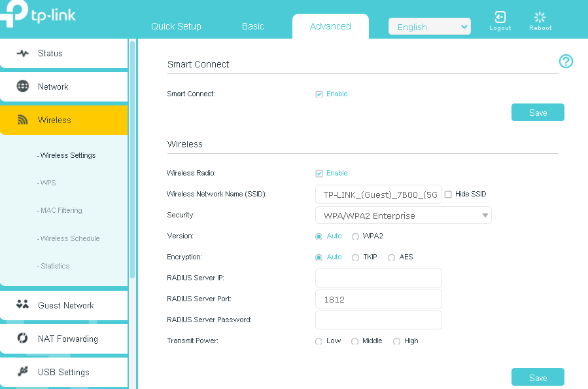Screen dimensions: 588x389
Task: Switch to the Quick Setup tab
Action: coord(176,27)
